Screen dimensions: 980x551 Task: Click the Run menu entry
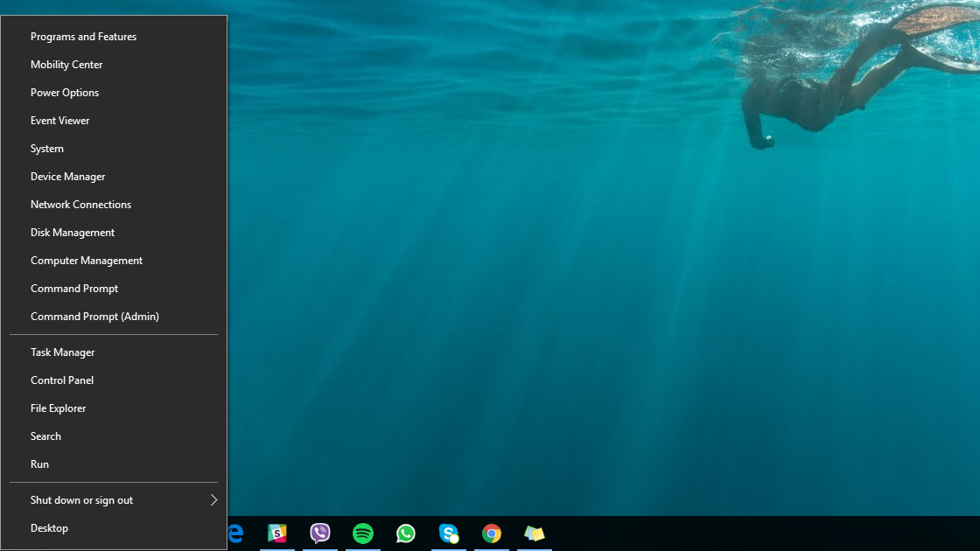[x=40, y=464]
